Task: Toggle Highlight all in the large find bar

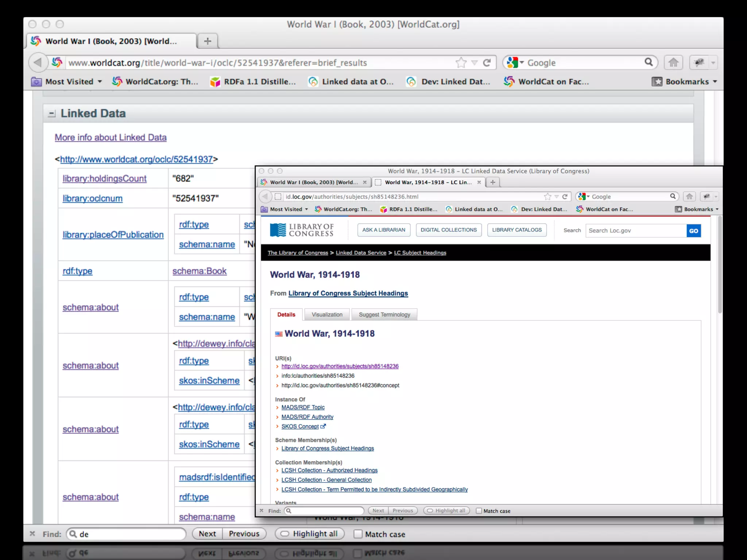Action: [310, 534]
